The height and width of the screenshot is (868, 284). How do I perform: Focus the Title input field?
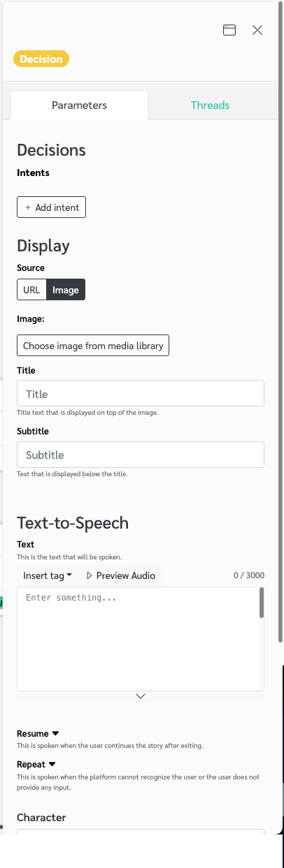tap(141, 393)
